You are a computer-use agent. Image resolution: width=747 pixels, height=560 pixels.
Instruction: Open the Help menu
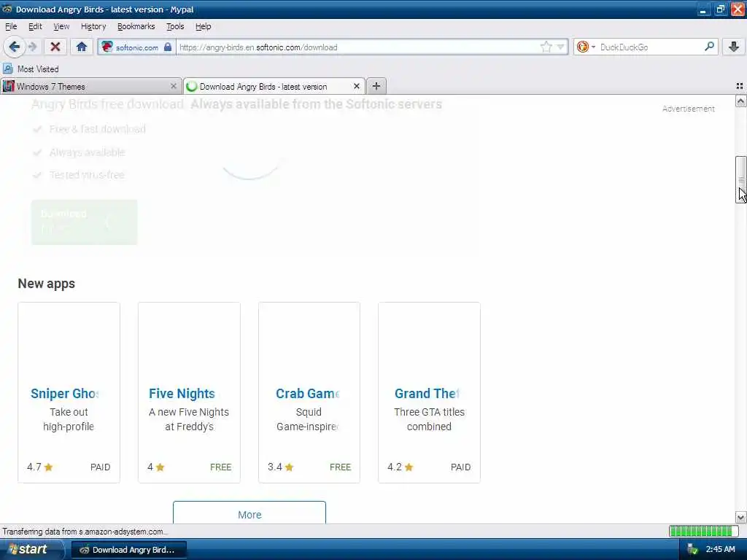pyautogui.click(x=204, y=26)
